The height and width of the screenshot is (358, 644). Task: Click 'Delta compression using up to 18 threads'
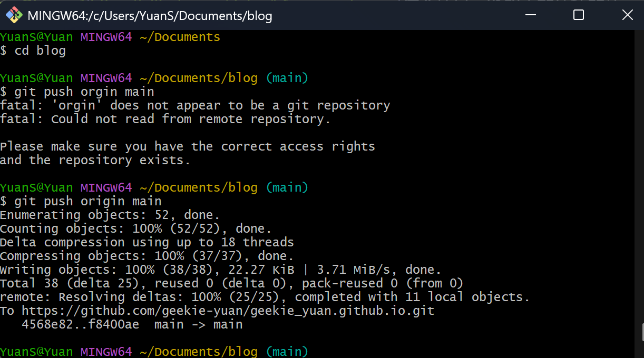click(x=147, y=243)
